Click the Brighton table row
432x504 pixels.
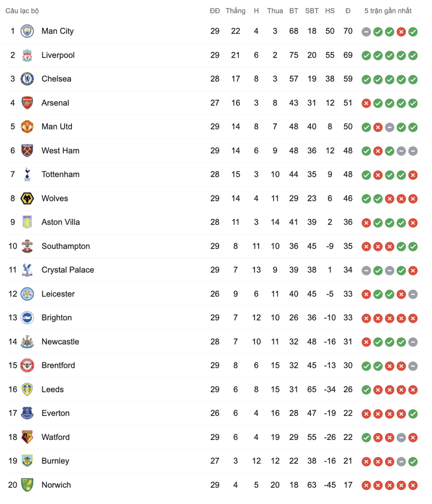212,318
